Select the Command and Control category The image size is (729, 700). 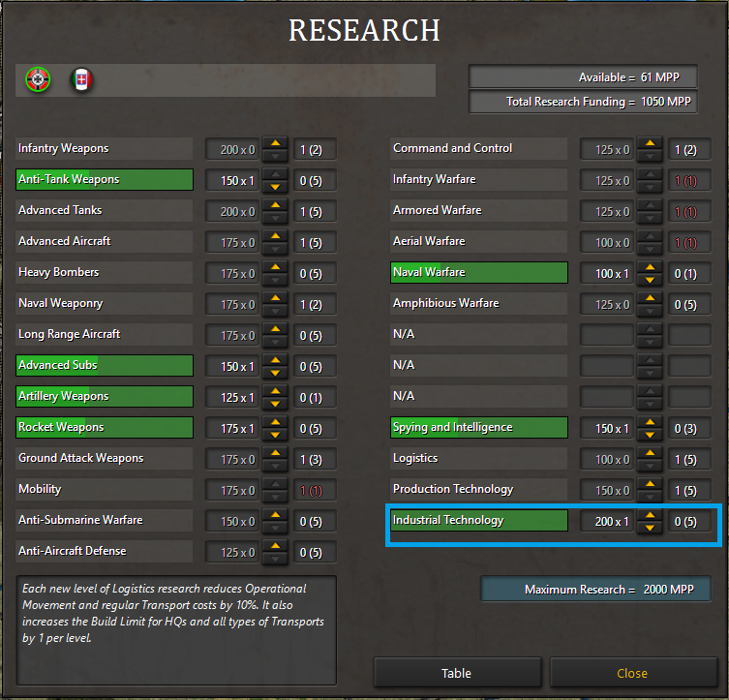tap(479, 149)
